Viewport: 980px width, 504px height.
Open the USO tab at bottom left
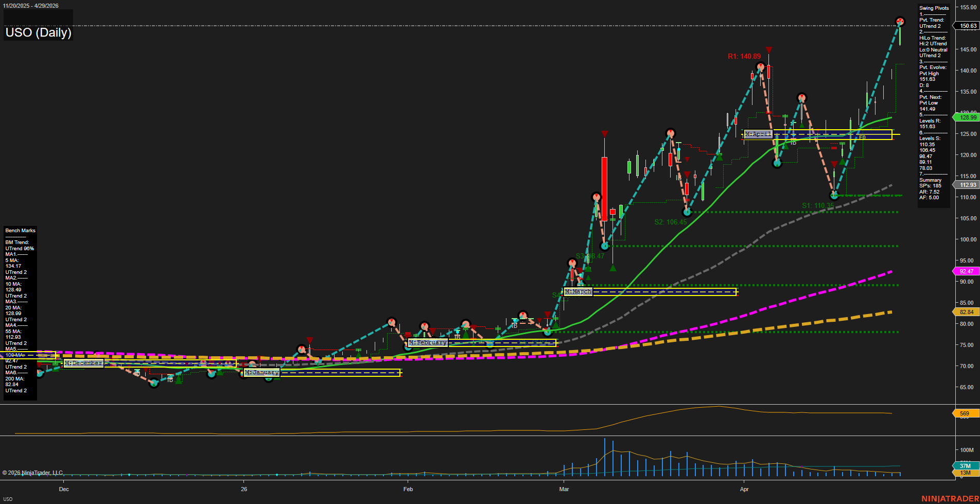click(8, 499)
